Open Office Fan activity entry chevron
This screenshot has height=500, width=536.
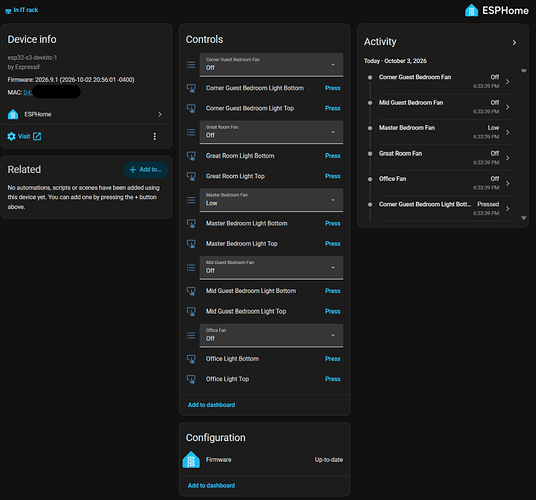point(508,183)
